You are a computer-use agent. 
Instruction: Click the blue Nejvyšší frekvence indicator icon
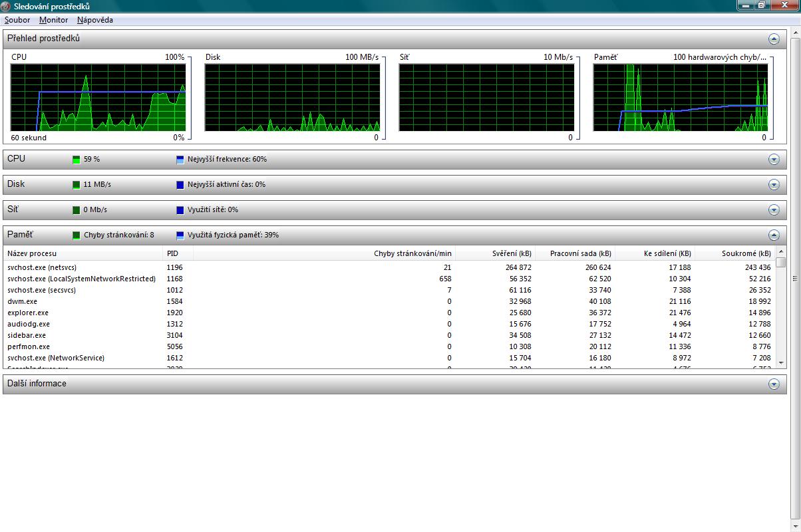pyautogui.click(x=180, y=160)
